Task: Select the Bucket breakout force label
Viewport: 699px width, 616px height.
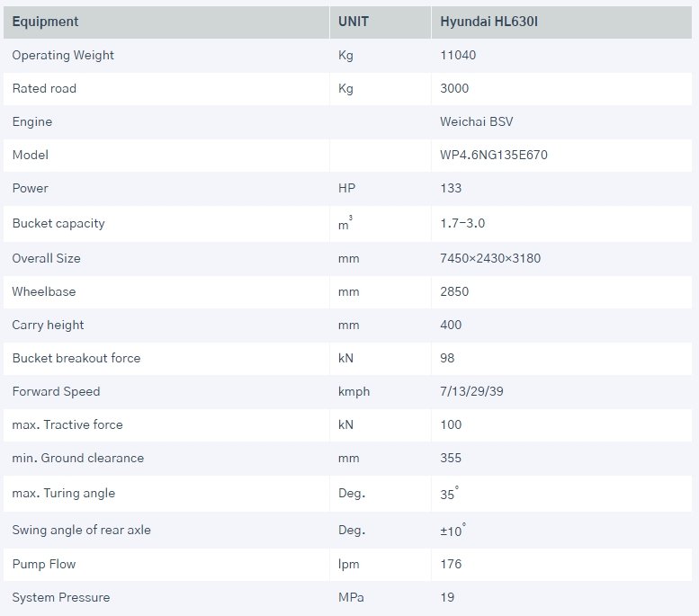Action: click(x=76, y=358)
